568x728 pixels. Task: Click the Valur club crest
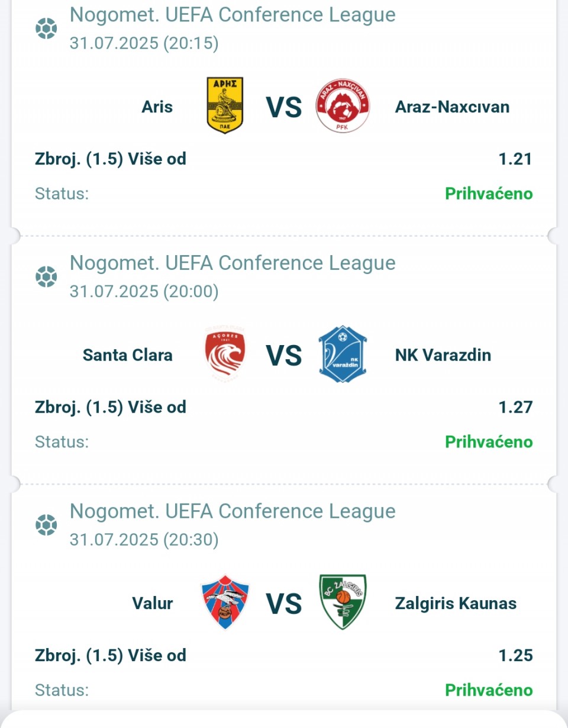[x=225, y=603]
